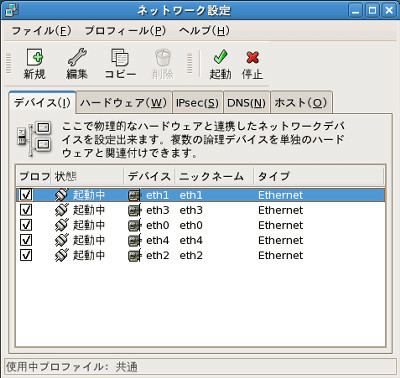The image size is (400, 378).
Task: Click the plug status icon in eth1 row
Action: [x=62, y=195]
